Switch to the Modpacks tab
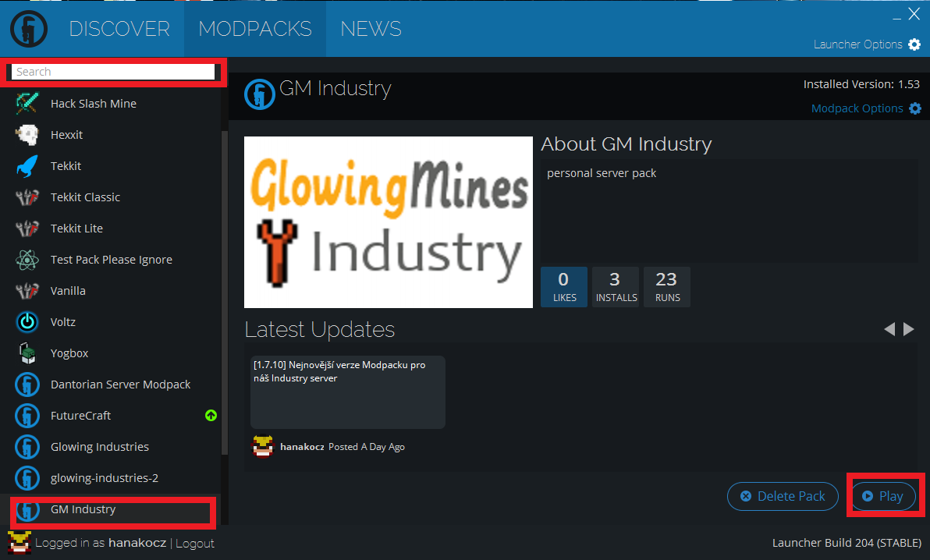This screenshot has height=560, width=930. (255, 29)
